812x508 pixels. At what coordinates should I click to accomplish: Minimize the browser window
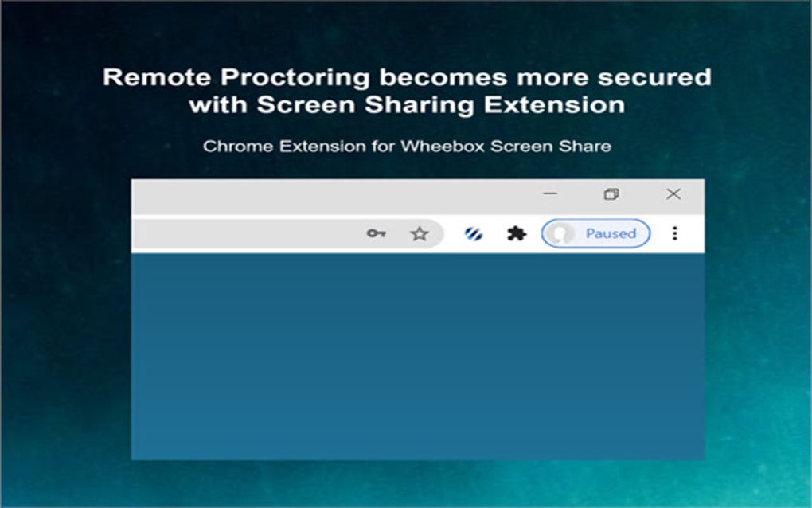point(550,193)
